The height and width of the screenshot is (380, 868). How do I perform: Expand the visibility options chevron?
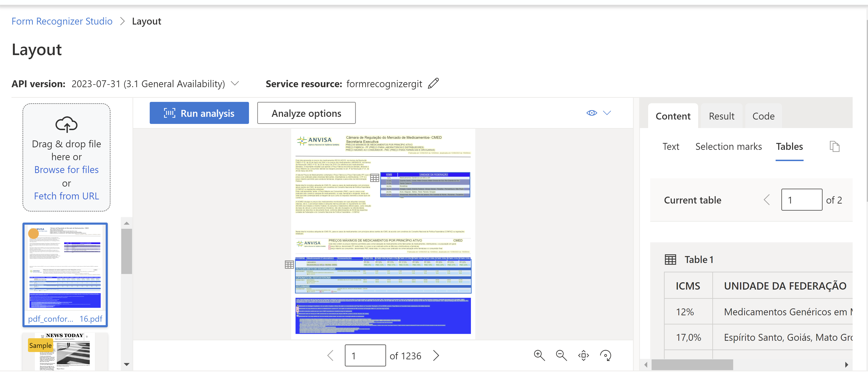coord(607,113)
